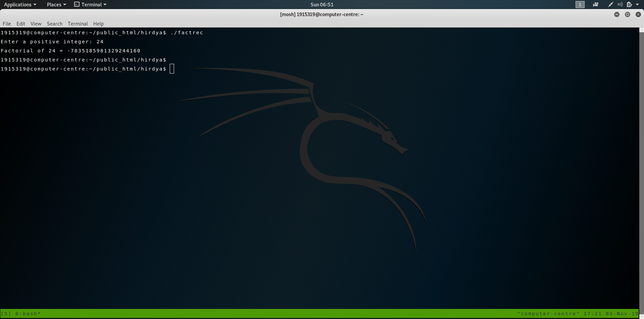This screenshot has height=319, width=644.
Task: Click the battery charging icon
Action: click(629, 4)
